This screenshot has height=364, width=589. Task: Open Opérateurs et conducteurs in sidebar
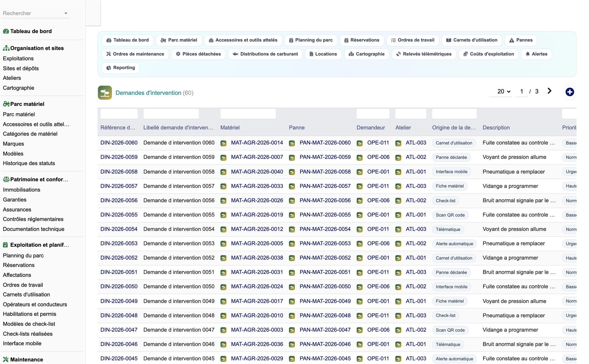35,304
